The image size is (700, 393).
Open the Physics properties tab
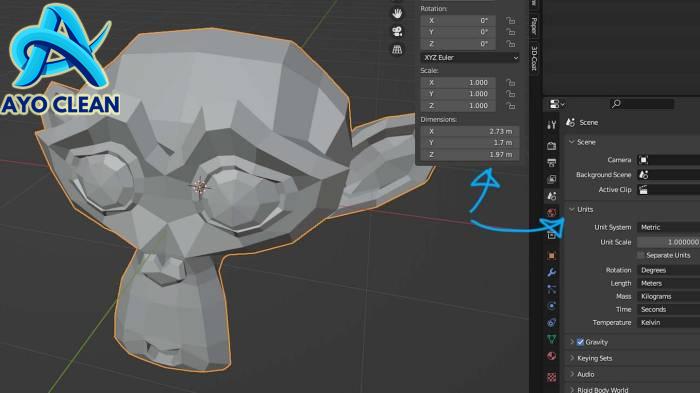(552, 306)
